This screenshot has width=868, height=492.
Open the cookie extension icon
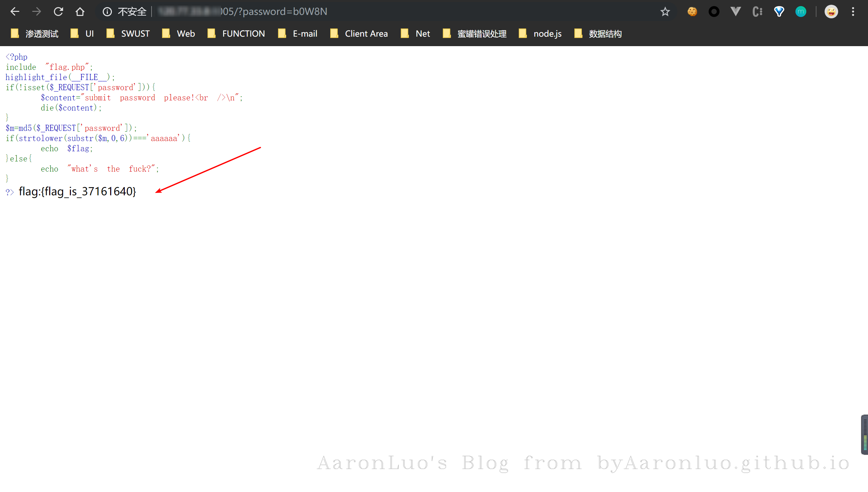coord(692,12)
